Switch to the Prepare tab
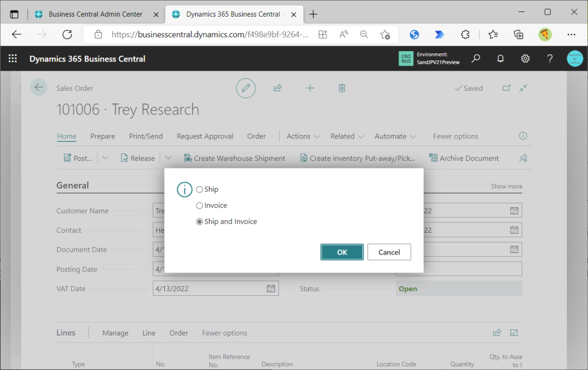588x370 pixels. 103,136
